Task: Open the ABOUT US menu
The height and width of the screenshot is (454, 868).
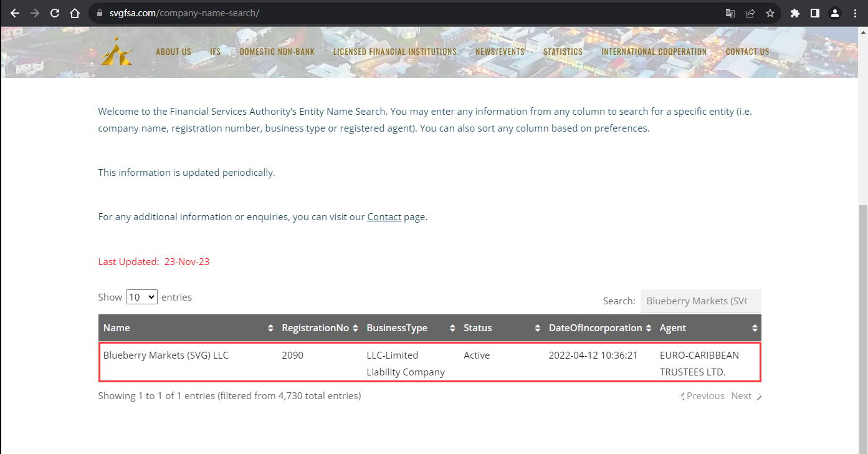Action: click(173, 52)
